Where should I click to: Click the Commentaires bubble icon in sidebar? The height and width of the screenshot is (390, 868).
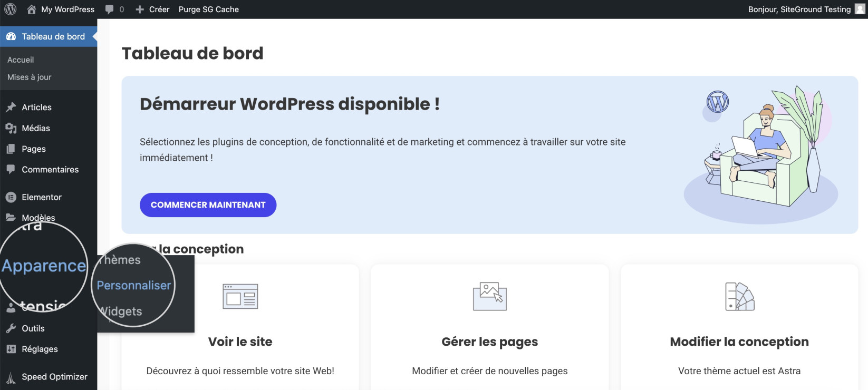tap(11, 170)
